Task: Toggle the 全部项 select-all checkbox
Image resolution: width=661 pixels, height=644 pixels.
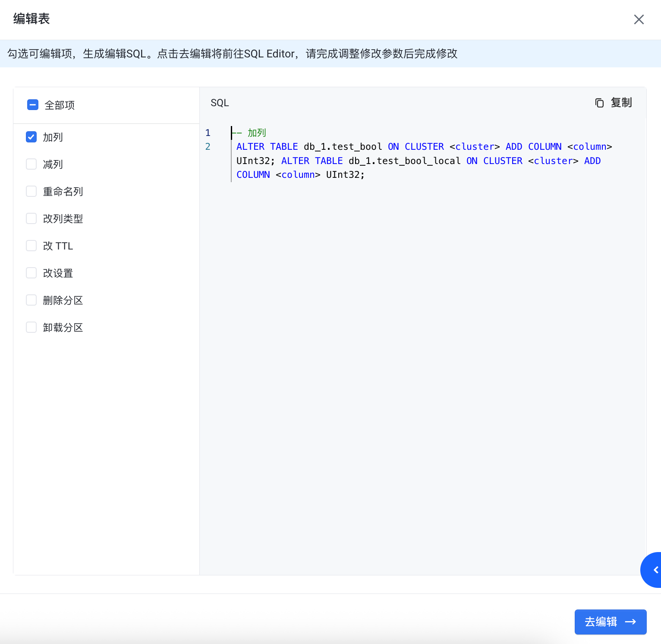Action: tap(33, 105)
